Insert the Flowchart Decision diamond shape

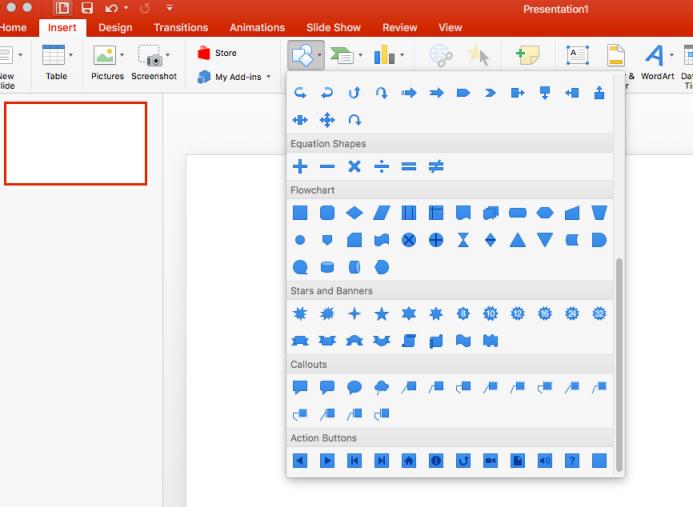354,213
